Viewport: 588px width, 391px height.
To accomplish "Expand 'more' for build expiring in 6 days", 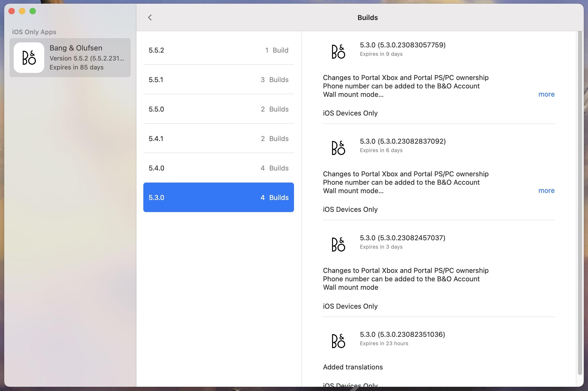I will point(546,191).
